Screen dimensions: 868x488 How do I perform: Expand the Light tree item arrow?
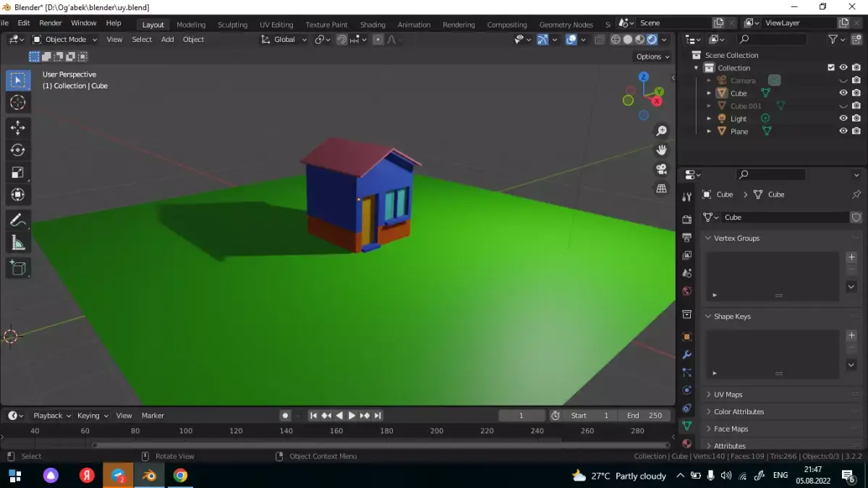[709, 119]
